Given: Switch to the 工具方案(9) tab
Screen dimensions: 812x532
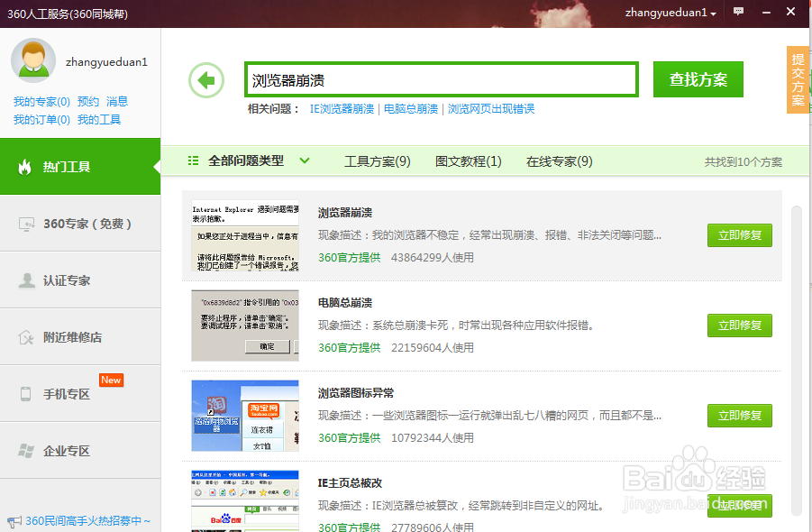Looking at the screenshot, I should 377,161.
